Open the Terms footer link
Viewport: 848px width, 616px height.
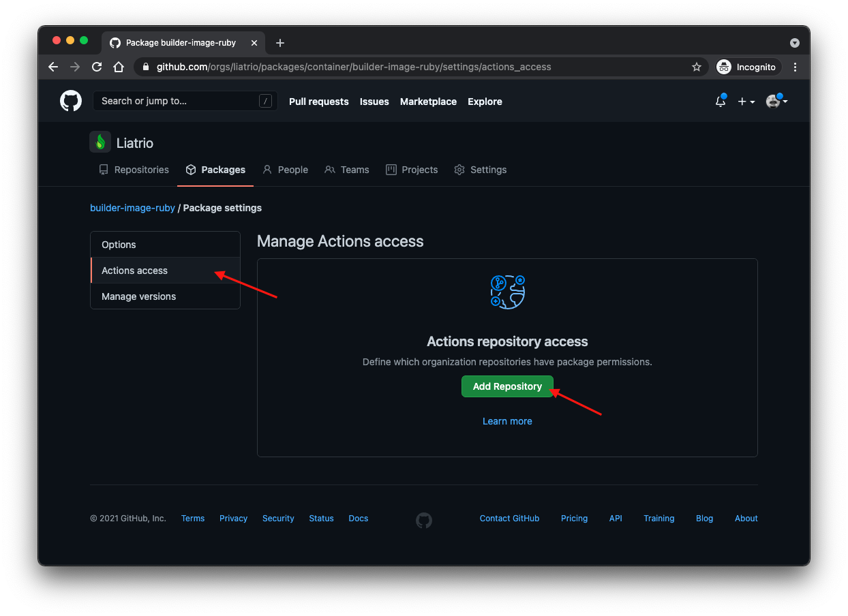pyautogui.click(x=193, y=519)
